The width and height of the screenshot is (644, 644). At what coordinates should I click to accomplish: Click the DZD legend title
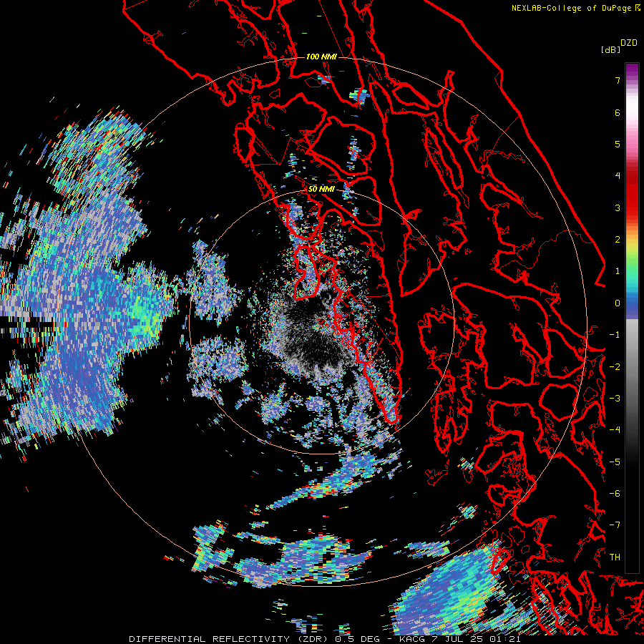tap(629, 43)
